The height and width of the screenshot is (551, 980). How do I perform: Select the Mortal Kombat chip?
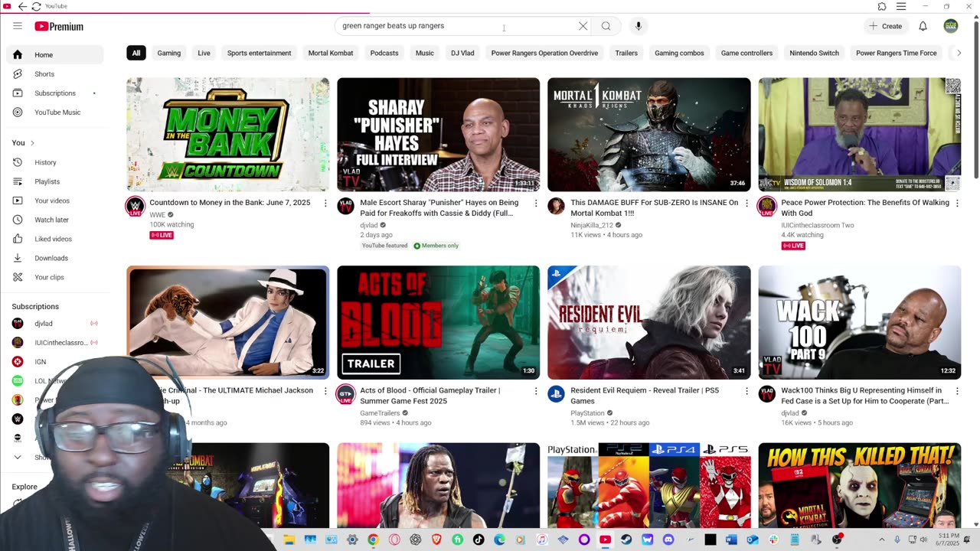click(x=331, y=53)
